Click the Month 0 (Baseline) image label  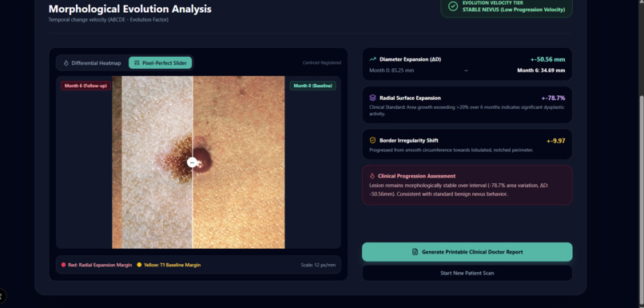(x=313, y=86)
